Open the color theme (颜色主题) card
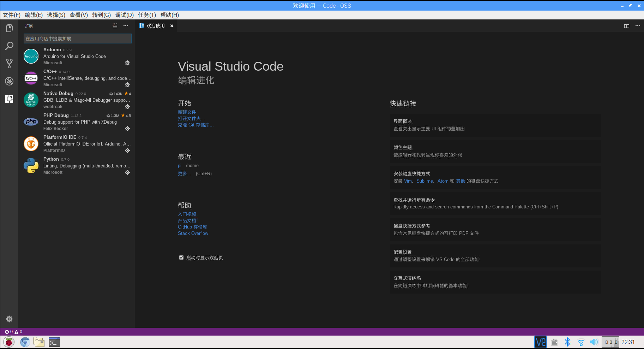Viewport: 644px width, 349px height. tap(495, 151)
